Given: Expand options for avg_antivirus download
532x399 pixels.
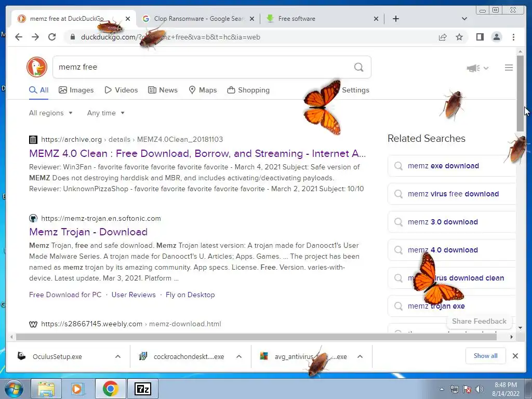Looking at the screenshot, I should point(360,356).
